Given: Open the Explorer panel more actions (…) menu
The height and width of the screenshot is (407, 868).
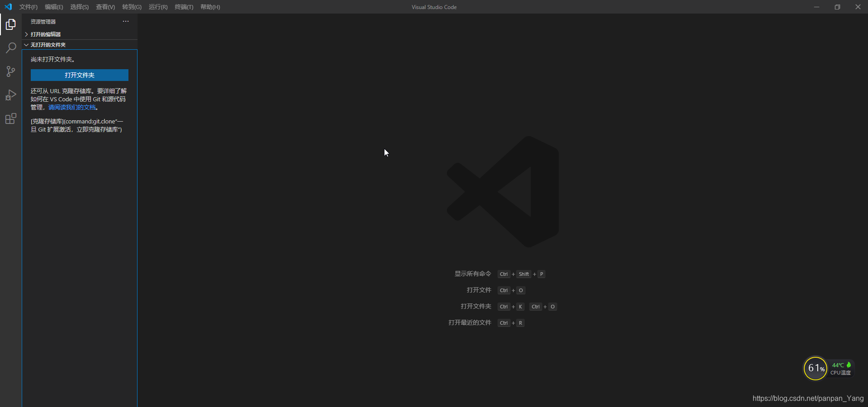Looking at the screenshot, I should 126,21.
